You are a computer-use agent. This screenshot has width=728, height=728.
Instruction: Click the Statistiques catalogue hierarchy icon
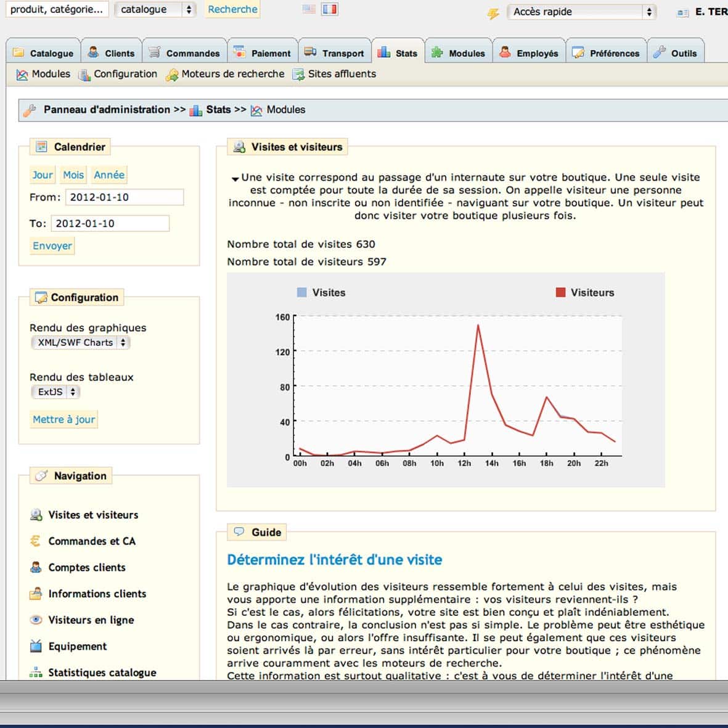pos(36,673)
